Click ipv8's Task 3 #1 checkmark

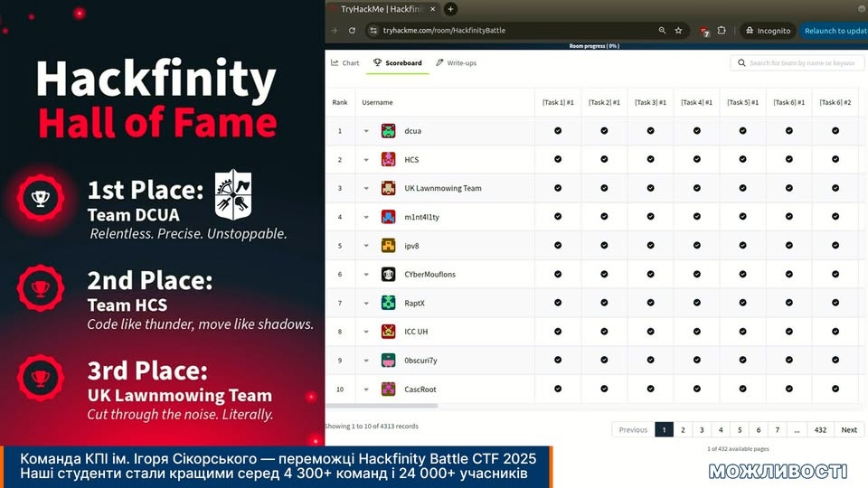[650, 246]
